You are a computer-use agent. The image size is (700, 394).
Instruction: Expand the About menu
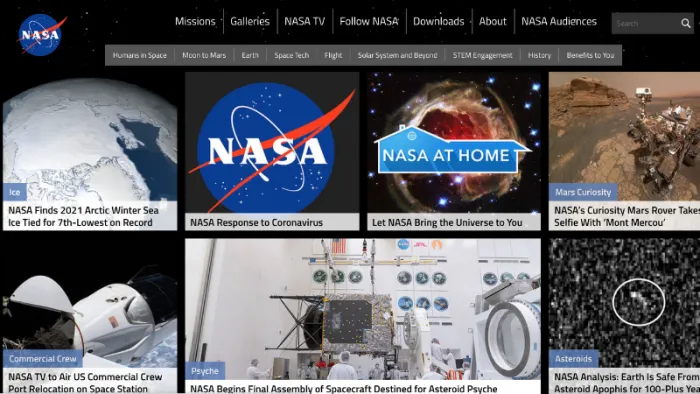click(492, 21)
